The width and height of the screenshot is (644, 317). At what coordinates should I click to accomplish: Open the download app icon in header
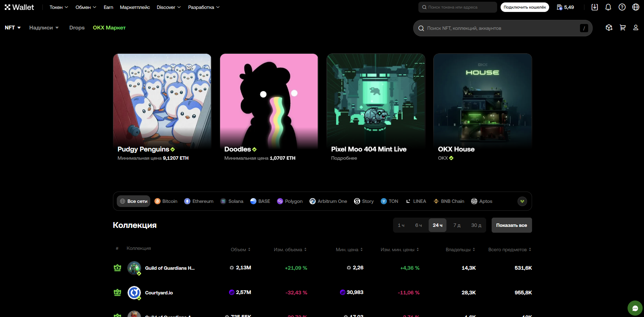click(x=595, y=7)
